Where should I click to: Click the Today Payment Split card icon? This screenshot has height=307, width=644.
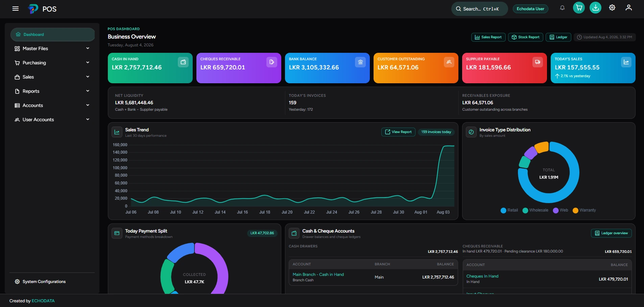[117, 233]
